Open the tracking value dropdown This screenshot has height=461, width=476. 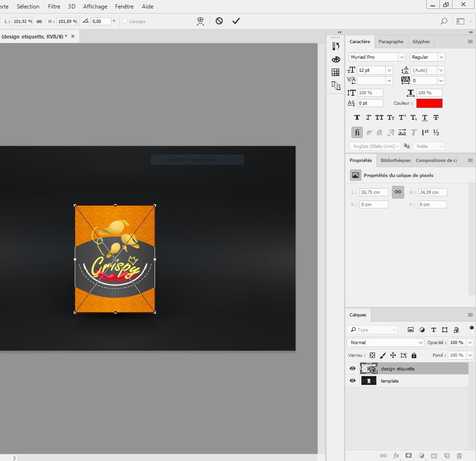441,81
